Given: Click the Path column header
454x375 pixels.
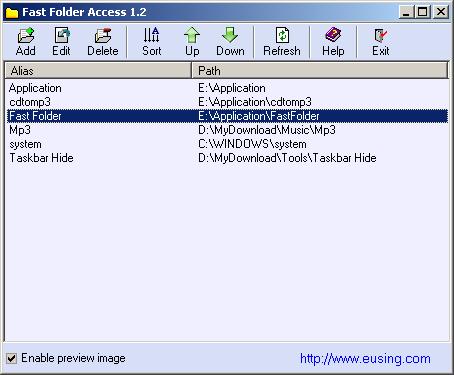Looking at the screenshot, I should (x=320, y=71).
